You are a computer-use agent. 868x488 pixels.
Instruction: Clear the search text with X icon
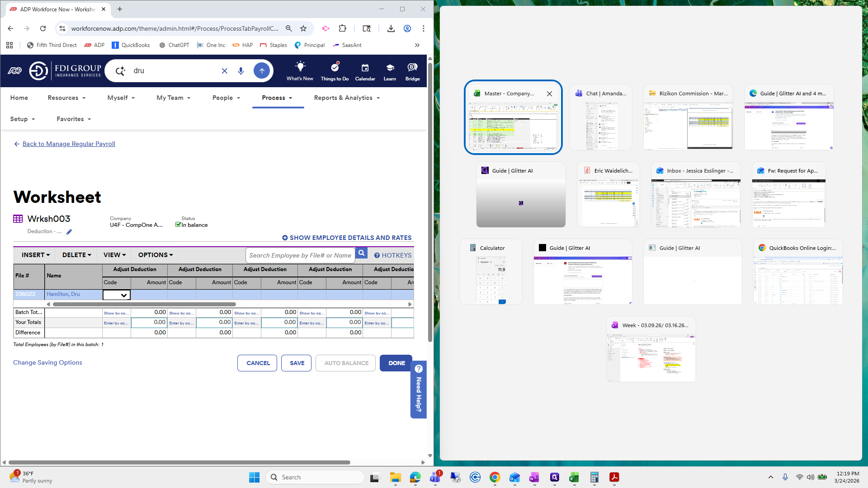[x=224, y=71]
